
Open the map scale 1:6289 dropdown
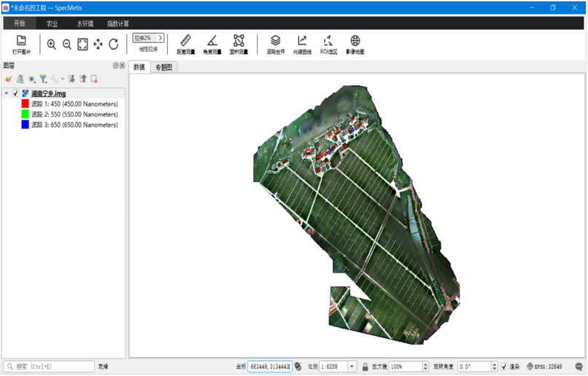(352, 367)
